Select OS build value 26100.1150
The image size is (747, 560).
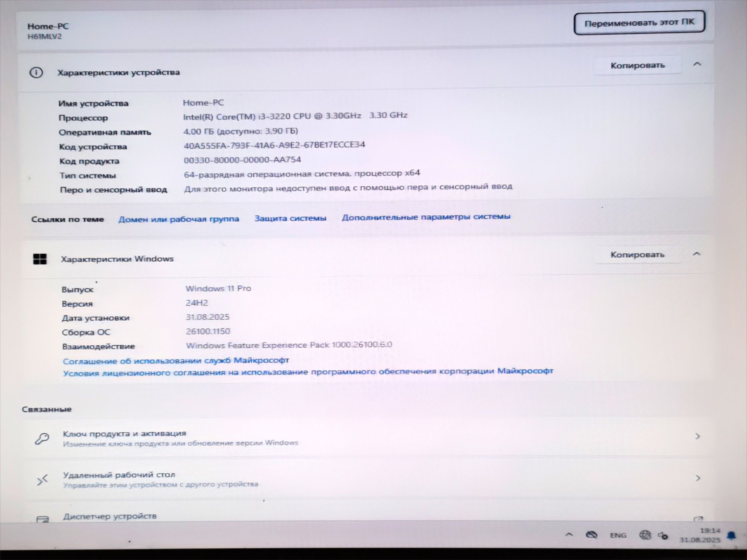tap(208, 331)
